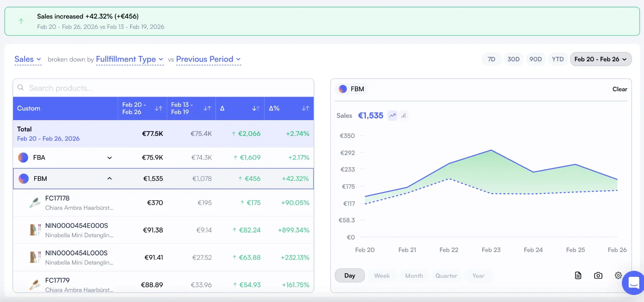Viewport: 644px width, 302px height.
Task: Open the Feb 20 - Feb 26 date range dropdown
Action: tap(601, 59)
